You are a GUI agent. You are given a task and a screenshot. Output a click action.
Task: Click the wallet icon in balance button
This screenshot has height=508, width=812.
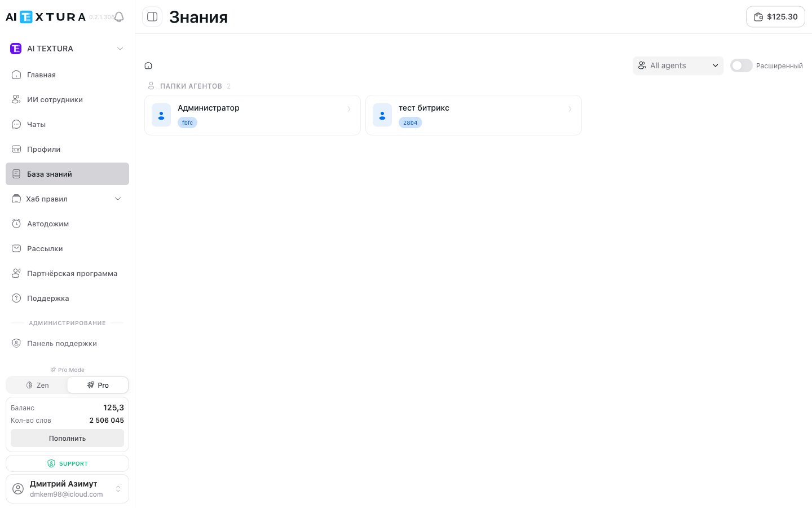[x=758, y=17]
